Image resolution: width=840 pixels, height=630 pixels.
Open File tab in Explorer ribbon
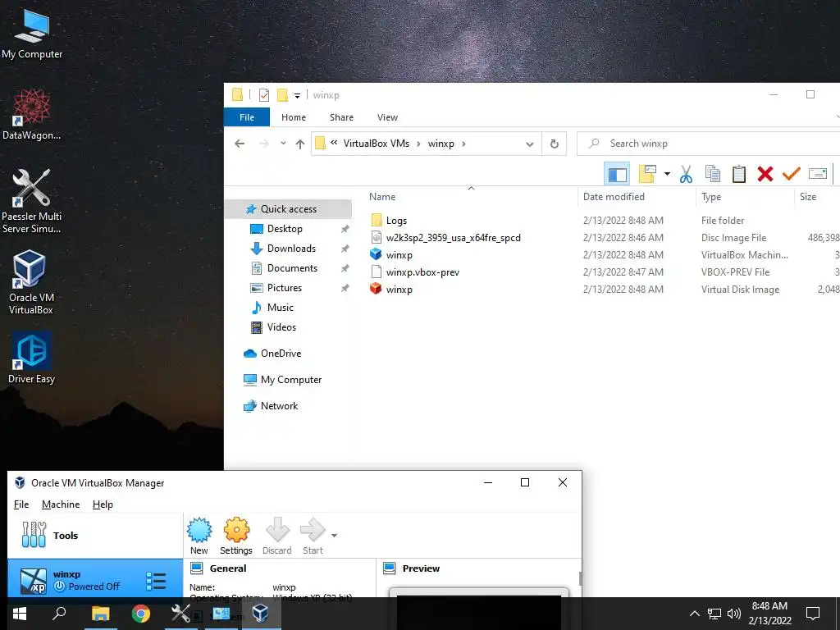tap(246, 117)
